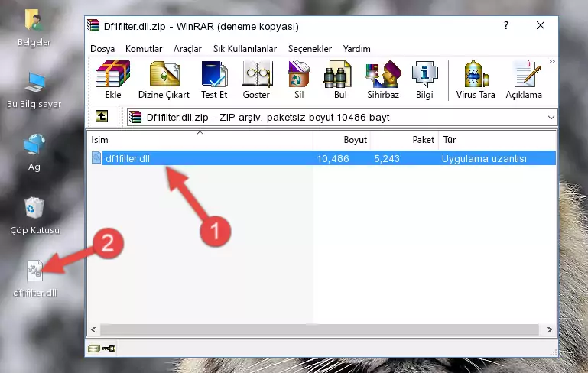
Task: Run Test Et on the archive
Action: coord(214,79)
